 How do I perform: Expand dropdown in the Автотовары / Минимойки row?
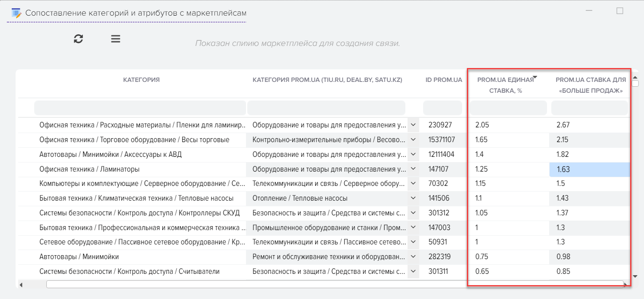[x=413, y=257]
